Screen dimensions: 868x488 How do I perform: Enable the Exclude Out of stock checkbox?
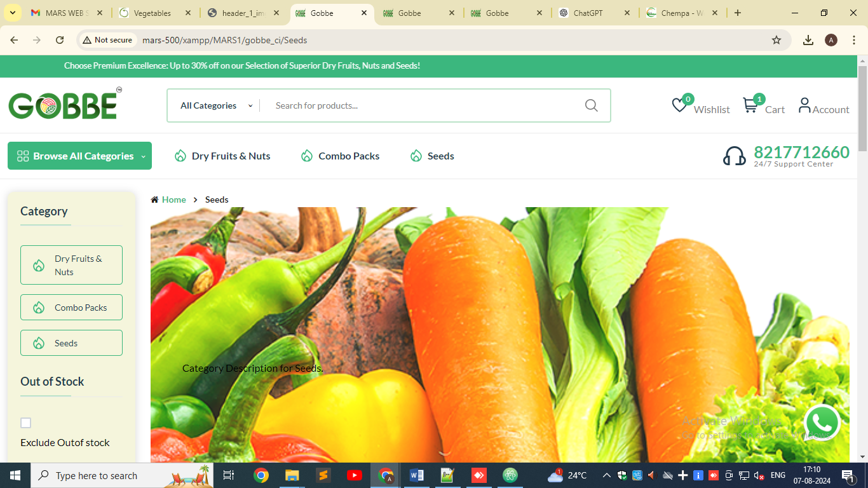pyautogui.click(x=26, y=423)
